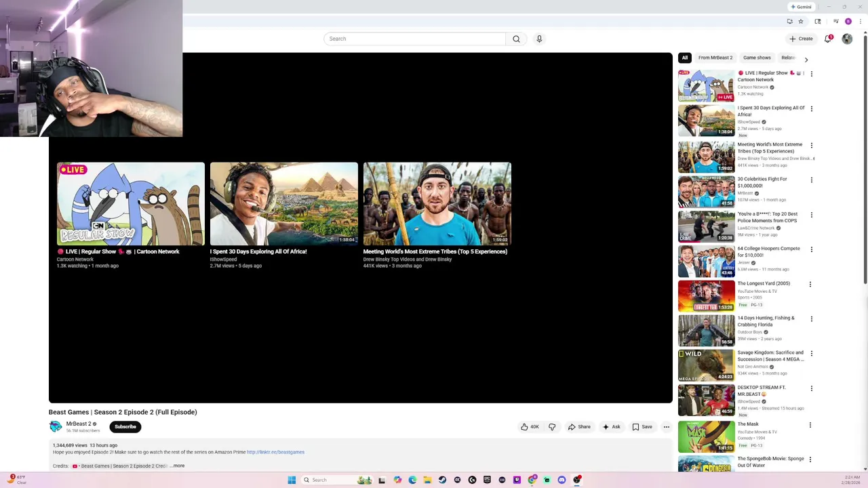Viewport: 868px width, 488px height.
Task: Open linktr.ee/beastgames link
Action: (x=275, y=452)
